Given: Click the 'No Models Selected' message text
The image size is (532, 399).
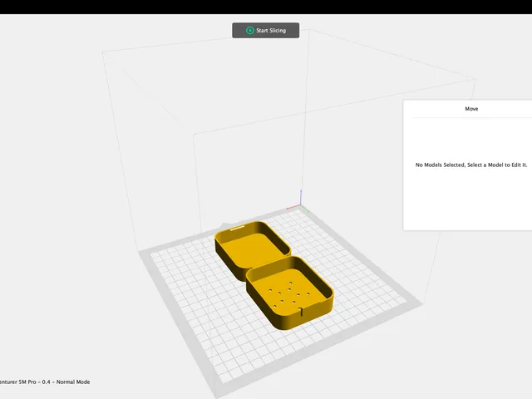Looking at the screenshot, I should click(x=471, y=165).
